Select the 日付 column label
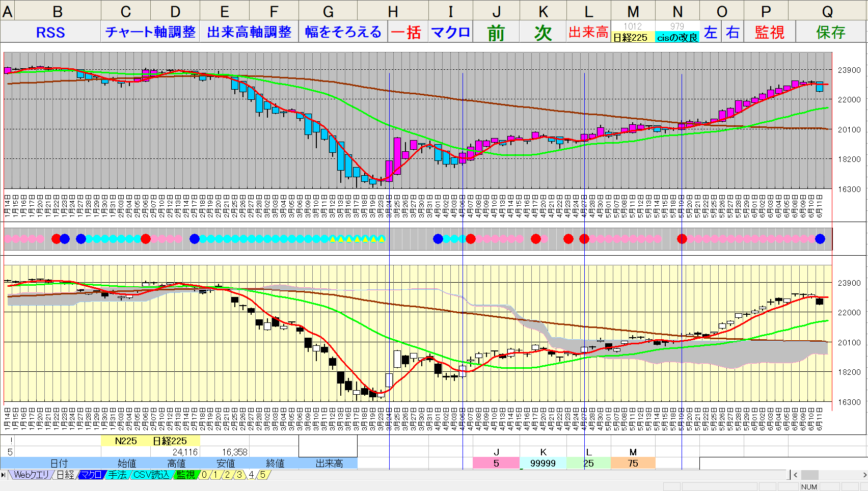The image size is (868, 491). (59, 463)
